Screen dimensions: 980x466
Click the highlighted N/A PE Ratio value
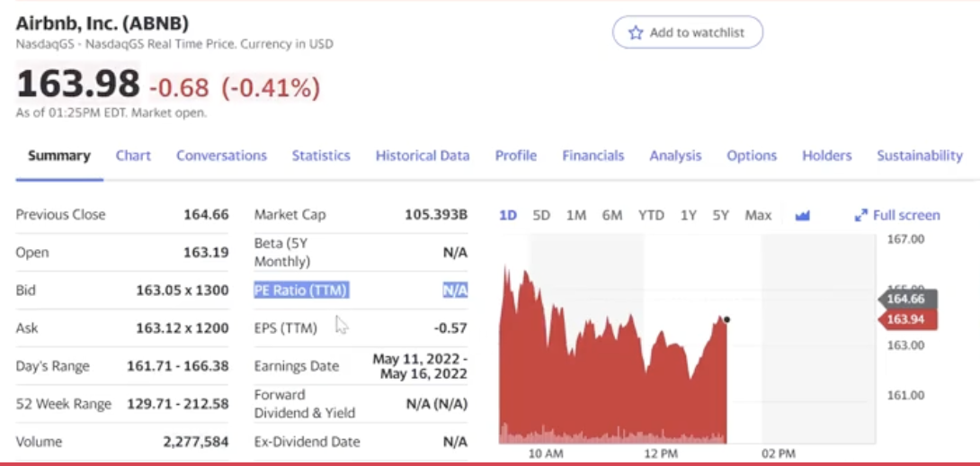455,291
